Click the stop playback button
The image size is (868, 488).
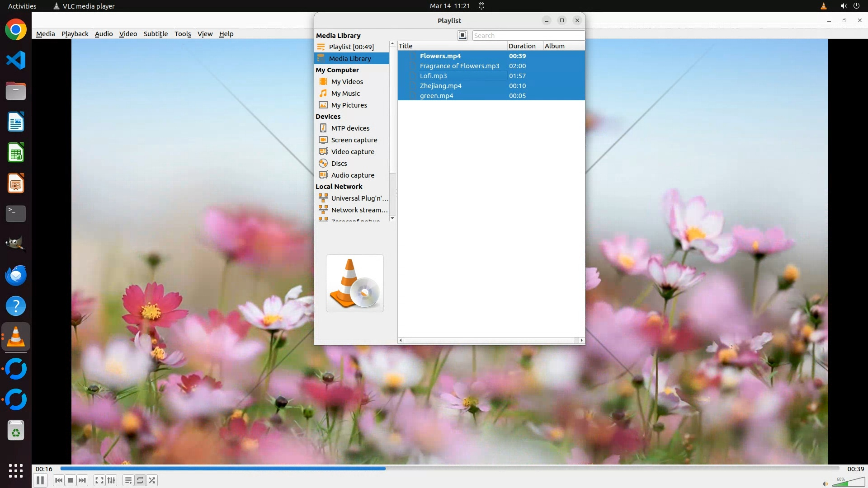tap(71, 480)
